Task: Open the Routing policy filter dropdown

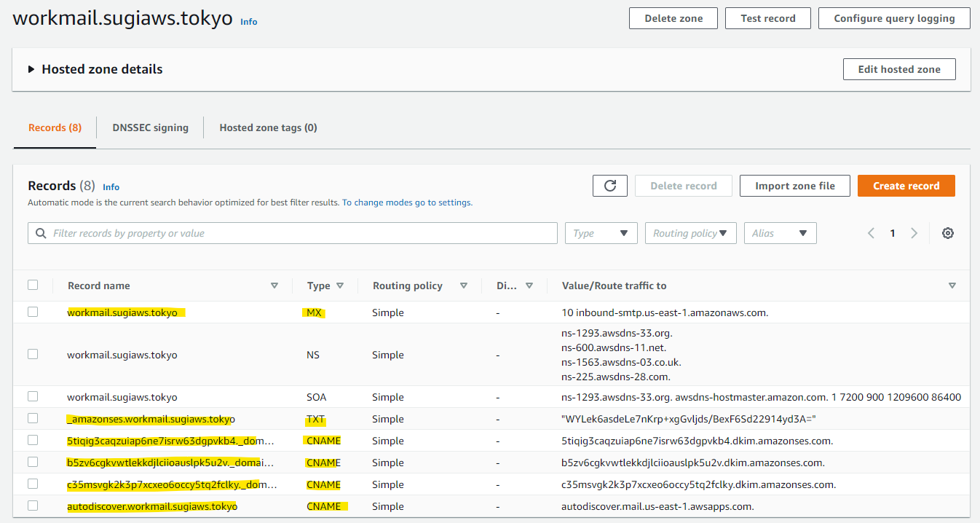Action: click(691, 233)
